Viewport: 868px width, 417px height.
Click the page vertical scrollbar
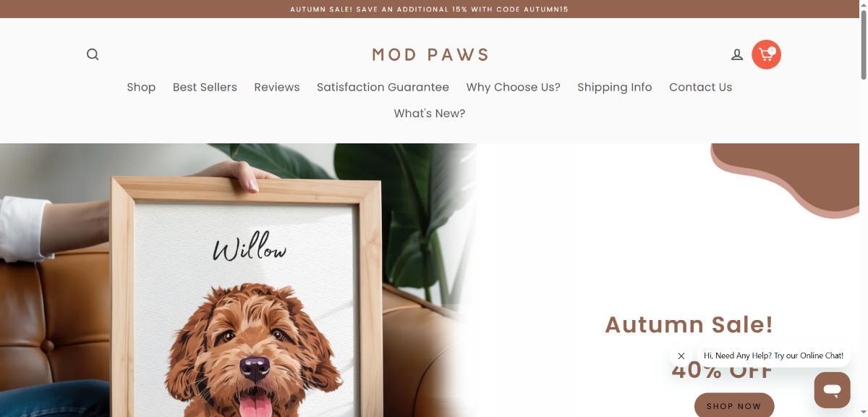pyautogui.click(x=864, y=208)
